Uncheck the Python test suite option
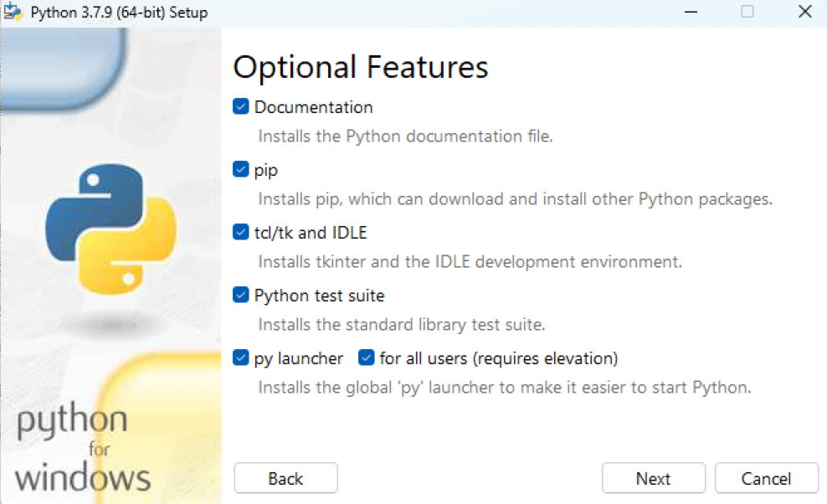 click(x=240, y=295)
